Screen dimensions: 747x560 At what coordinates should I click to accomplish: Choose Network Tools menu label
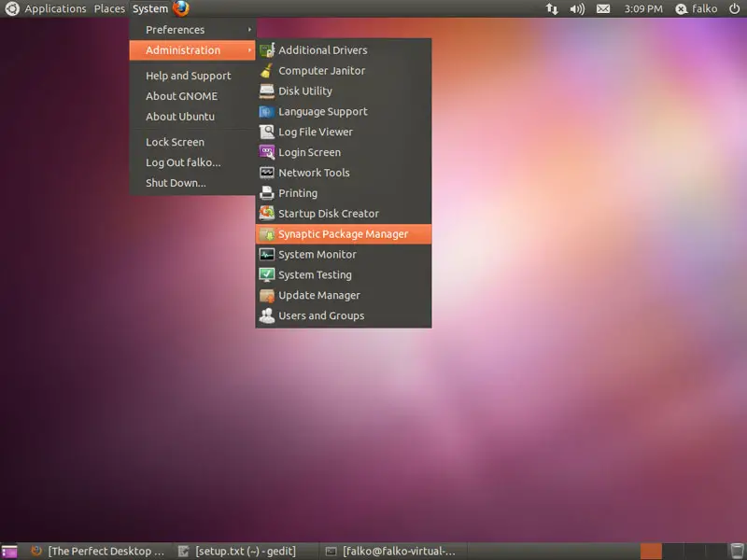click(314, 173)
